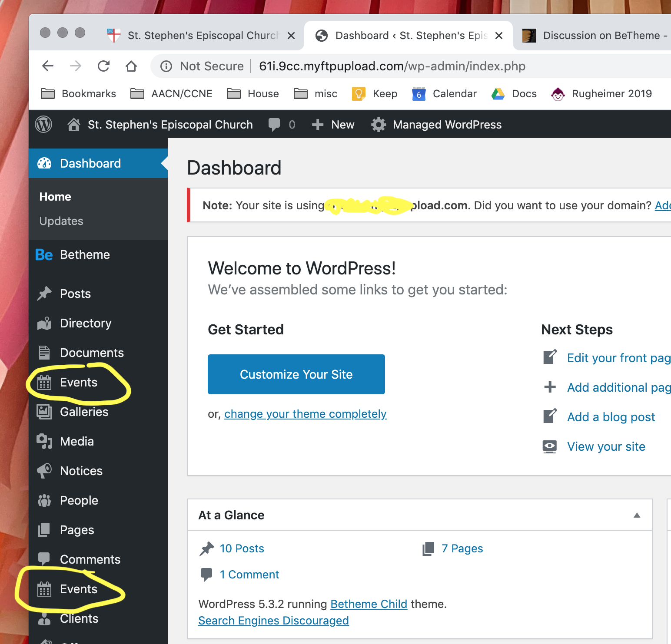Click the People icon in sidebar
Viewport: 671px width, 644px height.
click(x=44, y=500)
